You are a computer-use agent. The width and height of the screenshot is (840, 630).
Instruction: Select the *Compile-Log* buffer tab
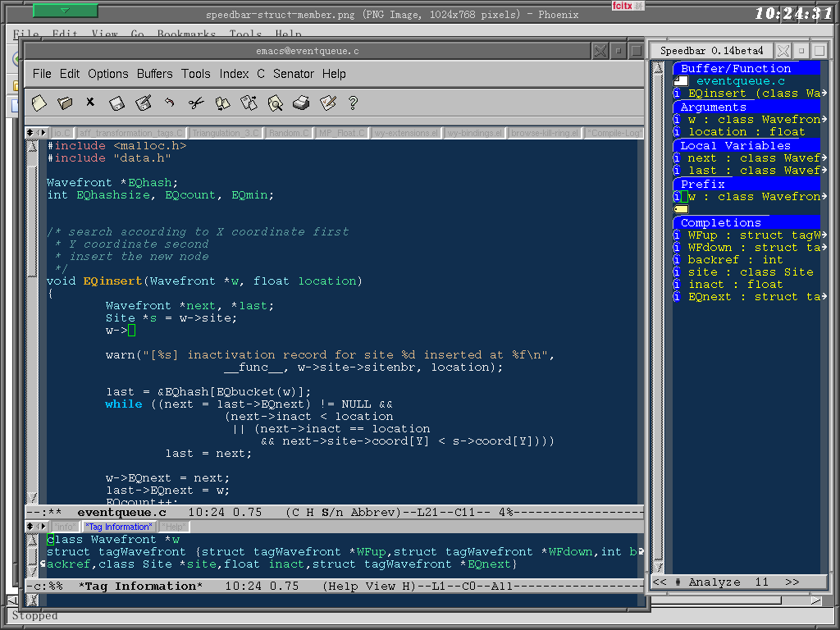[614, 133]
